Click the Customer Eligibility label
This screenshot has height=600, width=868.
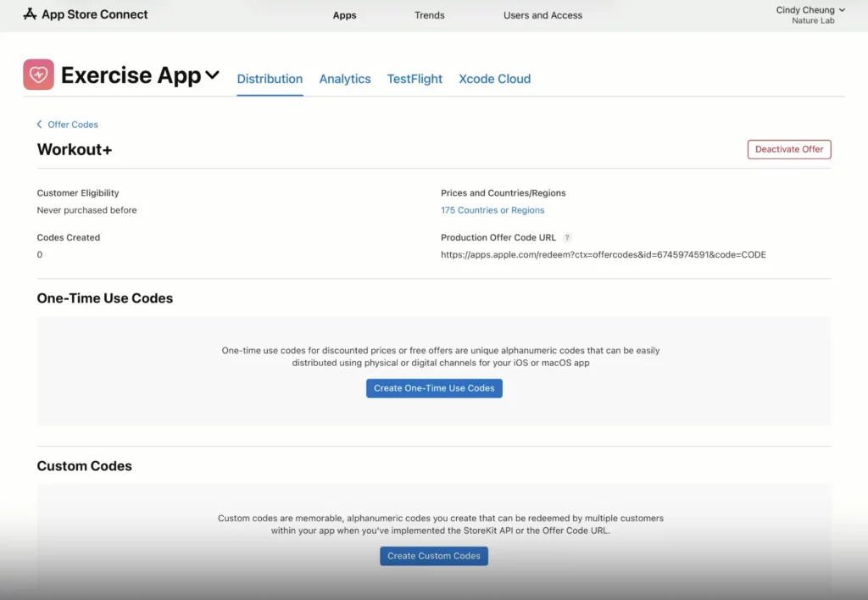(x=78, y=193)
